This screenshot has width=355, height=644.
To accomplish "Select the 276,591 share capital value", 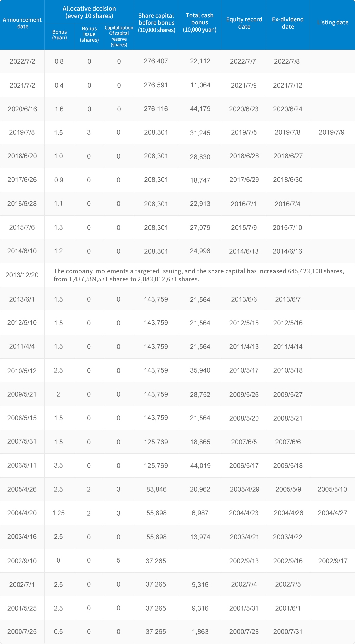I will tap(156, 85).
